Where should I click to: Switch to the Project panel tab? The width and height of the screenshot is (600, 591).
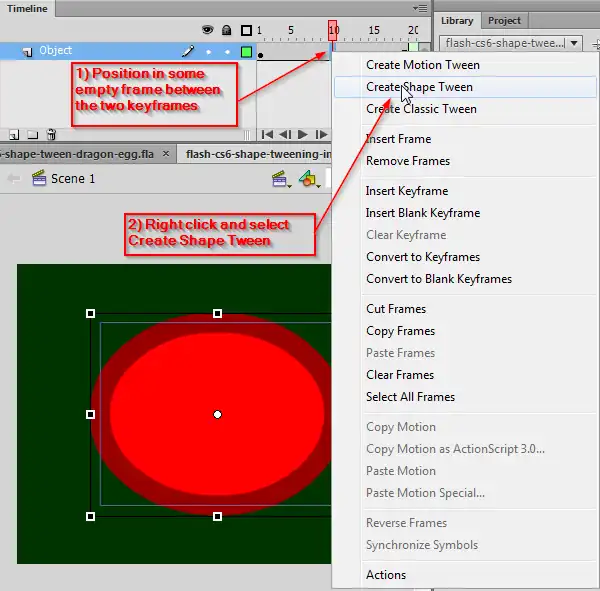click(x=504, y=20)
